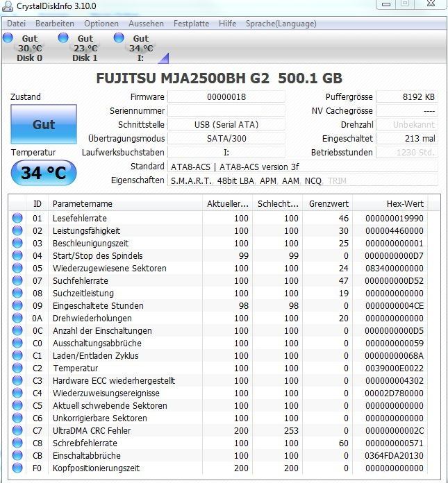Click status icon of Laden/Entladen Zyklus row

click(x=17, y=355)
